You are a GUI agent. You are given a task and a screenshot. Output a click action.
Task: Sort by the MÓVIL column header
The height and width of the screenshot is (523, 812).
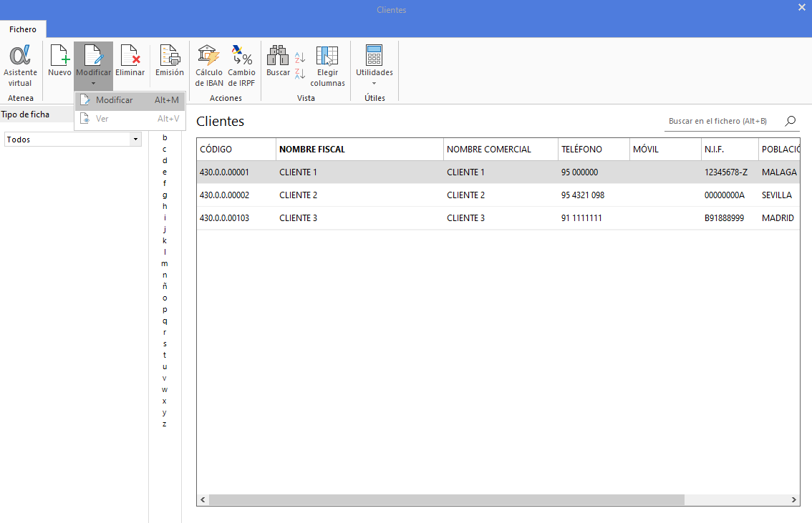pyautogui.click(x=665, y=149)
